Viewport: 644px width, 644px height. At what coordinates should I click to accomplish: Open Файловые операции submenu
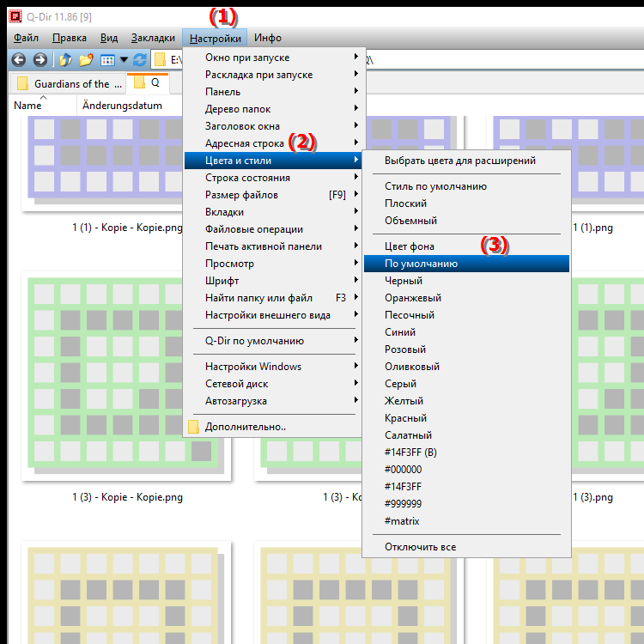coord(273,229)
